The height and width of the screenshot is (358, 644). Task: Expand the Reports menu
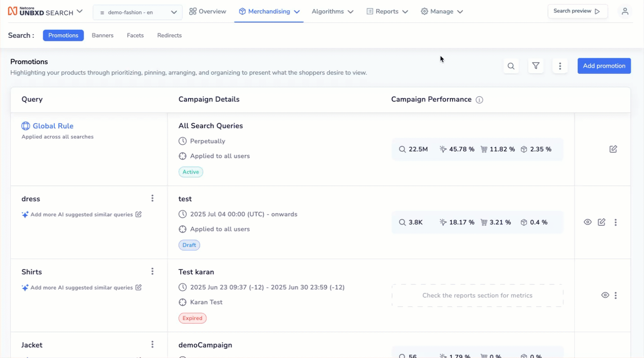[387, 11]
